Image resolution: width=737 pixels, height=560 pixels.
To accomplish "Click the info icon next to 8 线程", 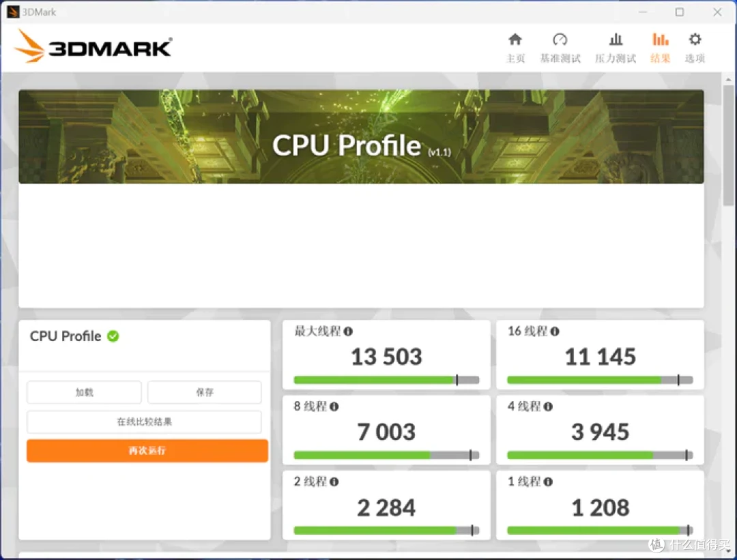I will 334,407.
